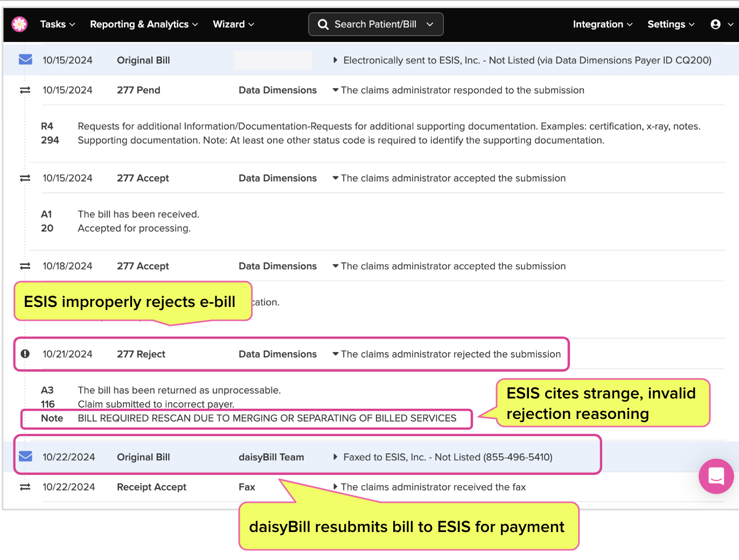This screenshot has width=739, height=560.
Task: Select the Fax sender text
Action: 247,487
